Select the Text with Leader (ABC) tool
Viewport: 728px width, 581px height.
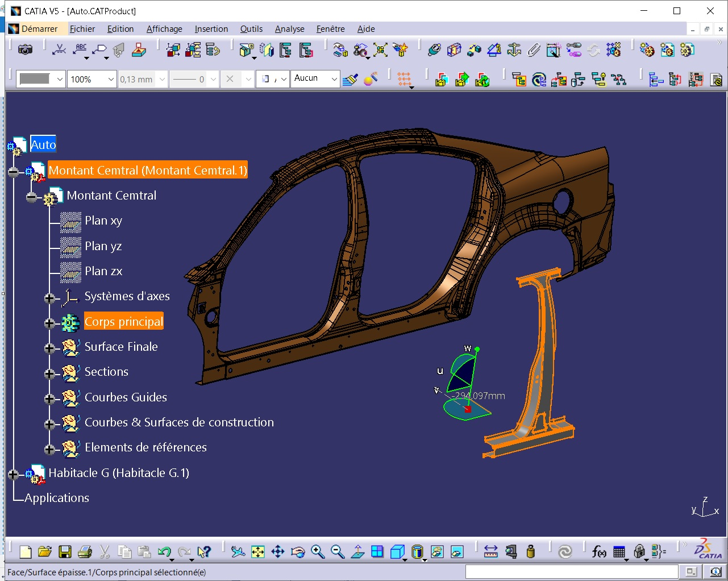click(80, 49)
